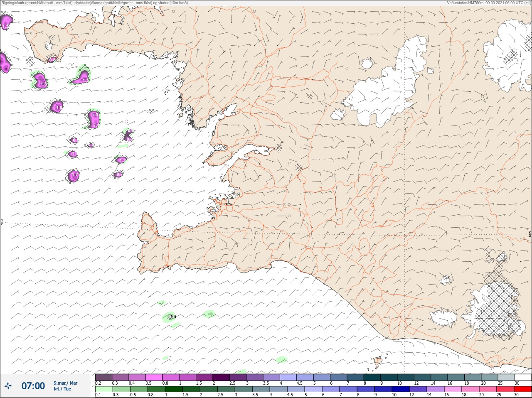Image resolution: width=532 pixels, height=398 pixels.
Task: Select the lavender 4 swatch in upper legend
Action: [288, 377]
